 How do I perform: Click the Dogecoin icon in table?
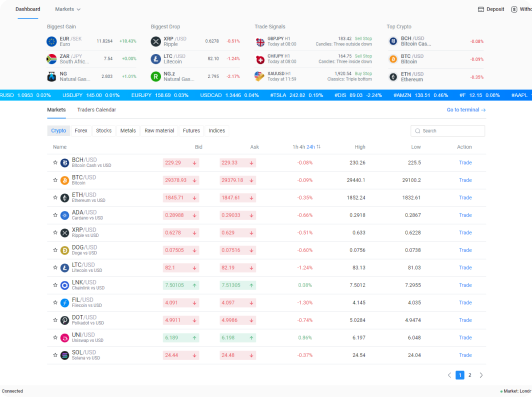pos(64,250)
